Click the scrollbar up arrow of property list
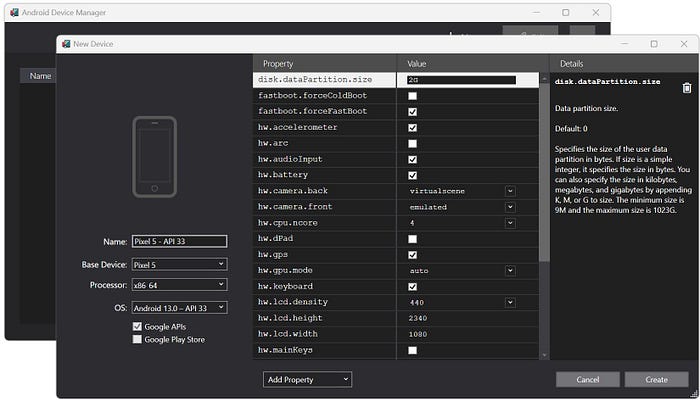The width and height of the screenshot is (700, 401). 544,78
